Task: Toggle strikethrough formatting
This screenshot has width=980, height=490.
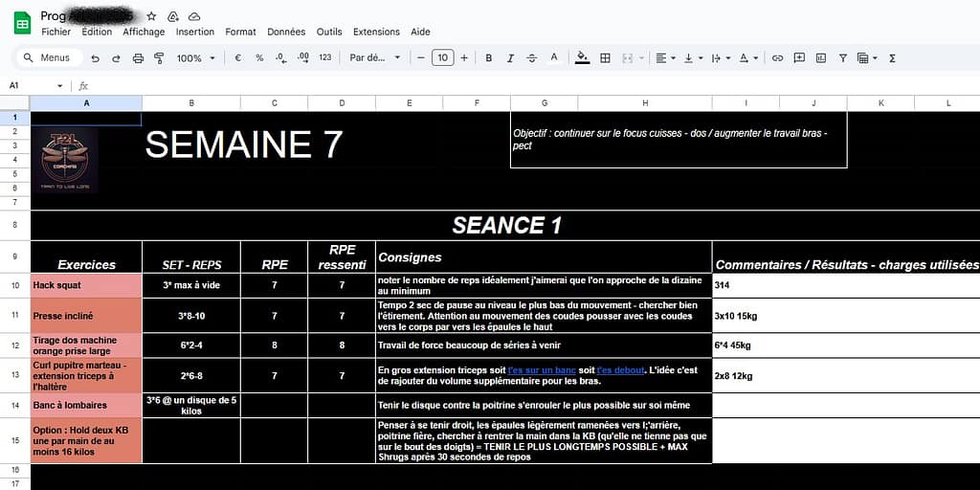Action: click(531, 58)
